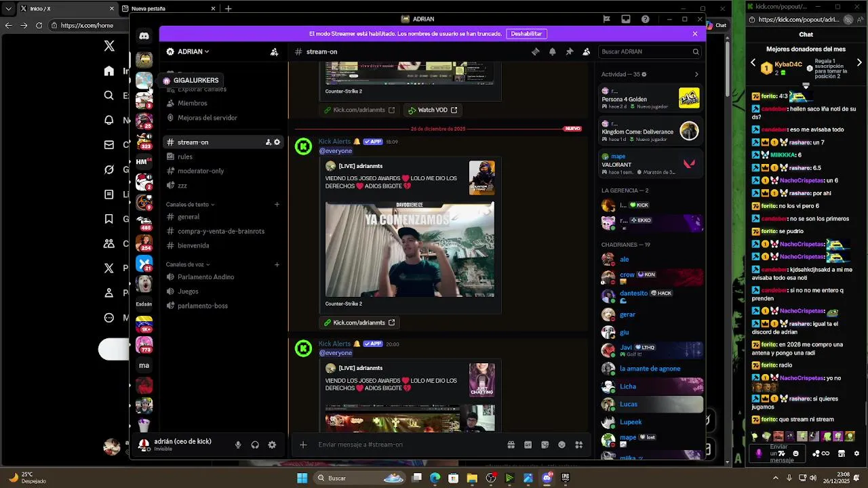The image size is (868, 488).
Task: Select member la amante de agnone
Action: click(650, 369)
